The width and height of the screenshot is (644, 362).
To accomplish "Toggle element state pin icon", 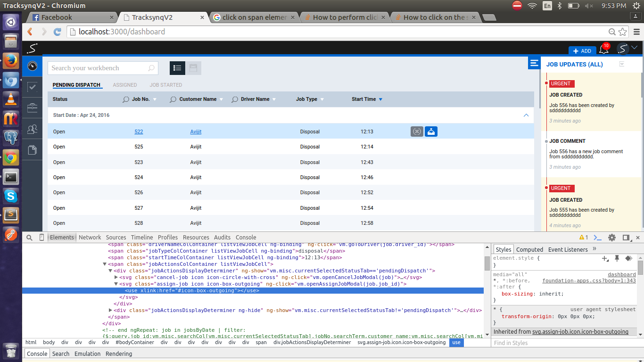I will click(x=617, y=258).
